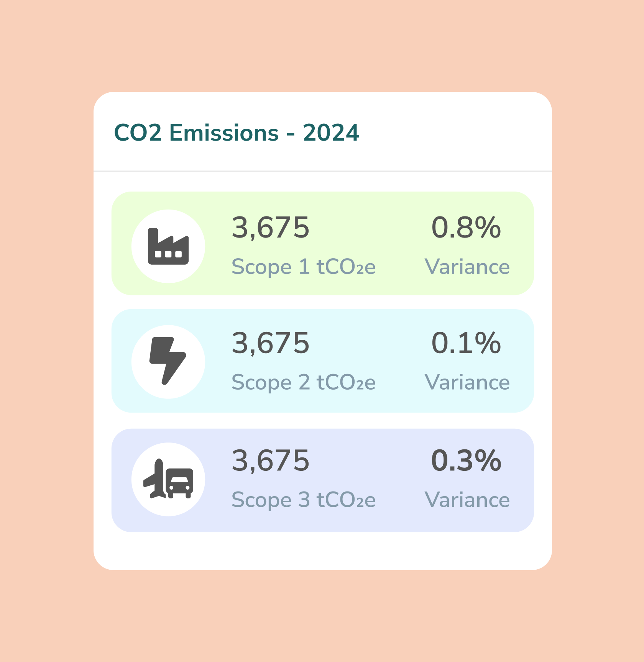Click the 3,675 value above Scope 3
The image size is (644, 662).
pyautogui.click(x=271, y=460)
